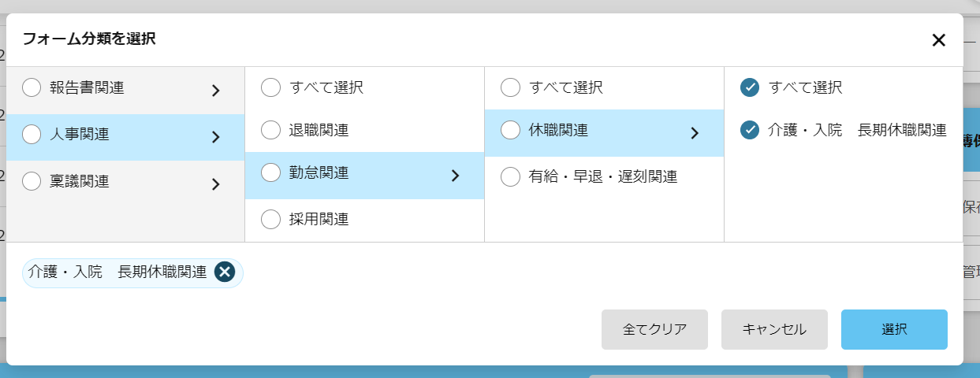Confirm with the blue 選択 button
Image resolution: width=980 pixels, height=378 pixels.
(x=894, y=329)
